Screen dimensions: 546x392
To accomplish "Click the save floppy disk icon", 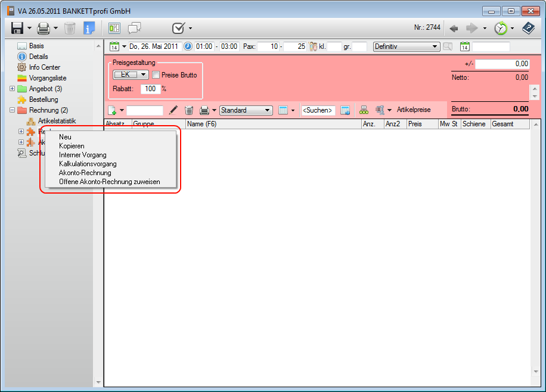I will pyautogui.click(x=17, y=28).
